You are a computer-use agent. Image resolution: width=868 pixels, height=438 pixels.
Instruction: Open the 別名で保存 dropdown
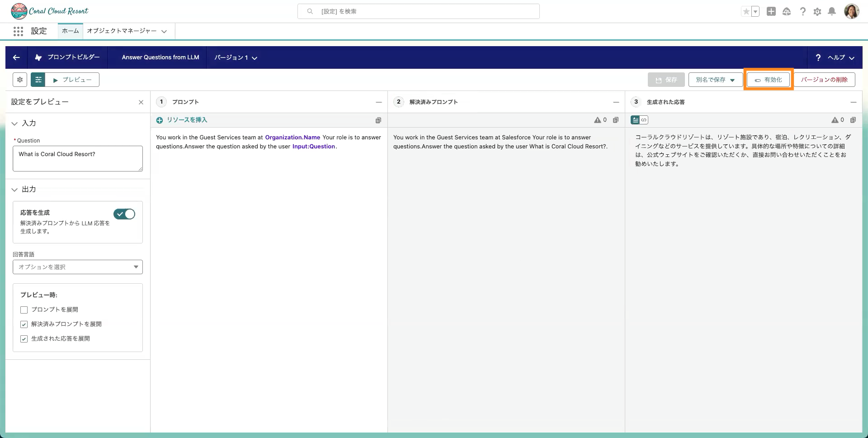[x=716, y=80]
